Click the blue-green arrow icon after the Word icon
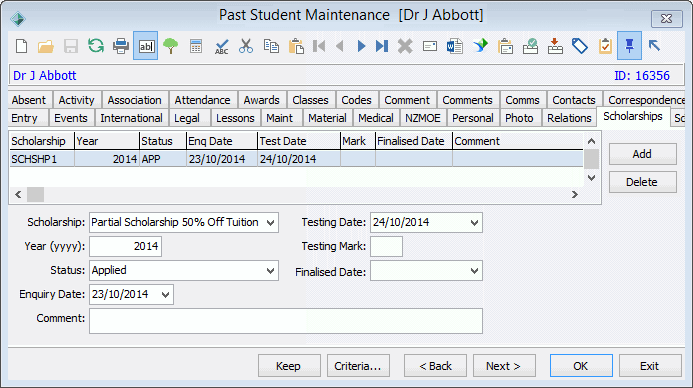This screenshot has height=388, width=693. [480, 46]
